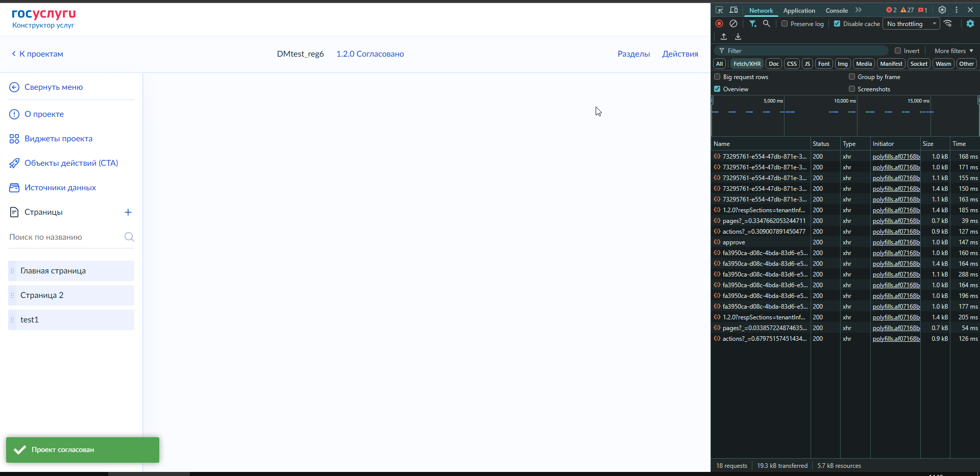The width and height of the screenshot is (980, 476).
Task: Open the No throttling dropdown
Action: [x=912, y=23]
